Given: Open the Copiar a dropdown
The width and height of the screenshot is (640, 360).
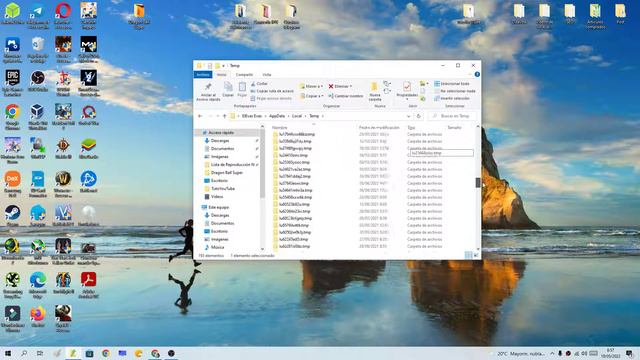Looking at the screenshot, I should (311, 96).
